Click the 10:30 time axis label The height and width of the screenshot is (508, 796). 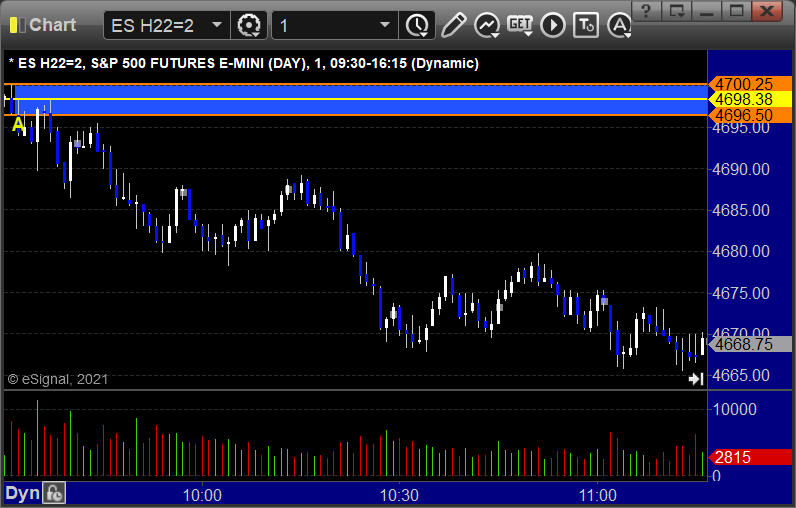(400, 495)
